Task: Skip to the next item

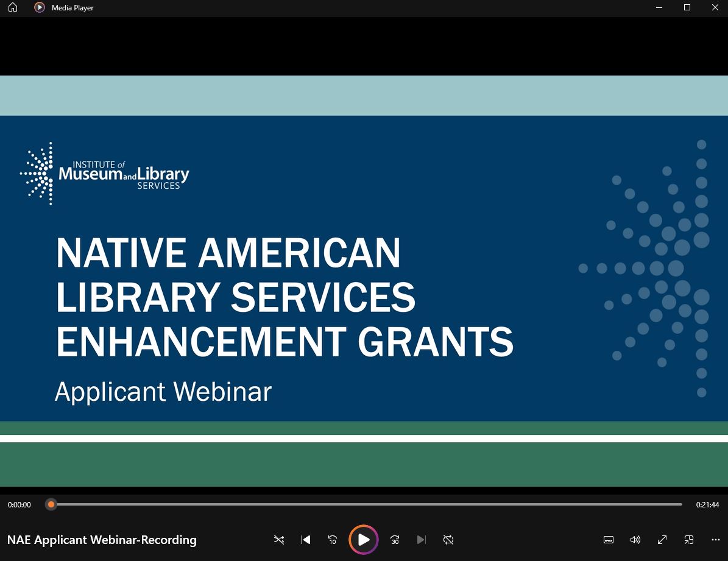Action: tap(421, 540)
